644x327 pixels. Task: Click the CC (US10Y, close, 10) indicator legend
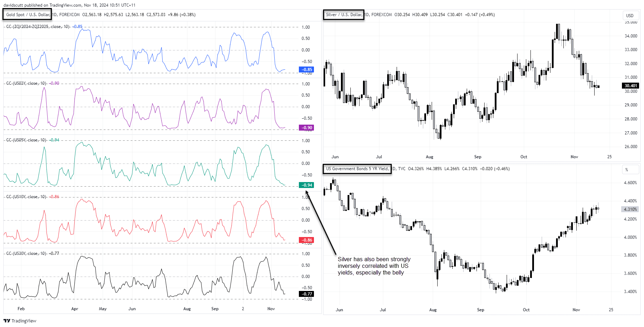[26, 197]
